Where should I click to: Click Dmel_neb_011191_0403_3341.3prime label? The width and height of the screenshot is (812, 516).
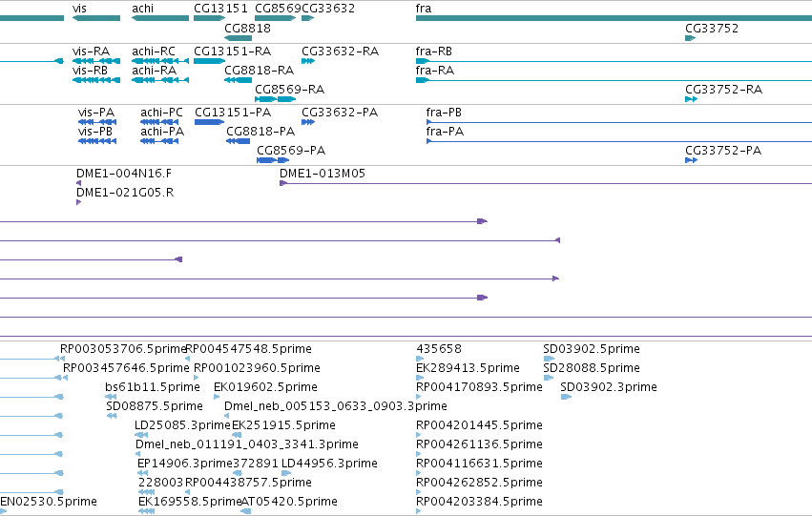coord(247,444)
